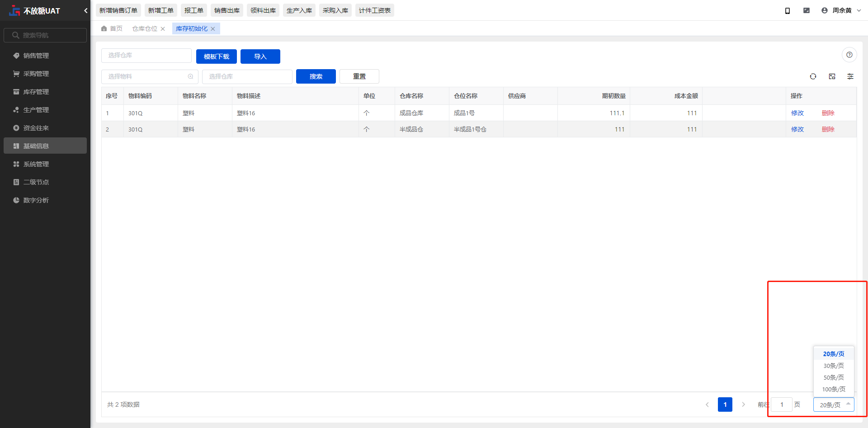Click the search magnifier icon in 选择物料 field

pyautogui.click(x=191, y=76)
